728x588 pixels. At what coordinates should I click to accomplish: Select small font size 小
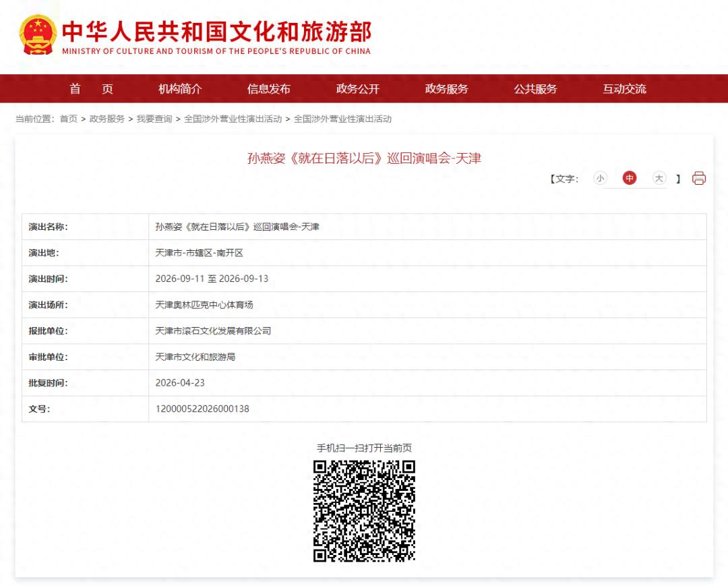coord(600,178)
